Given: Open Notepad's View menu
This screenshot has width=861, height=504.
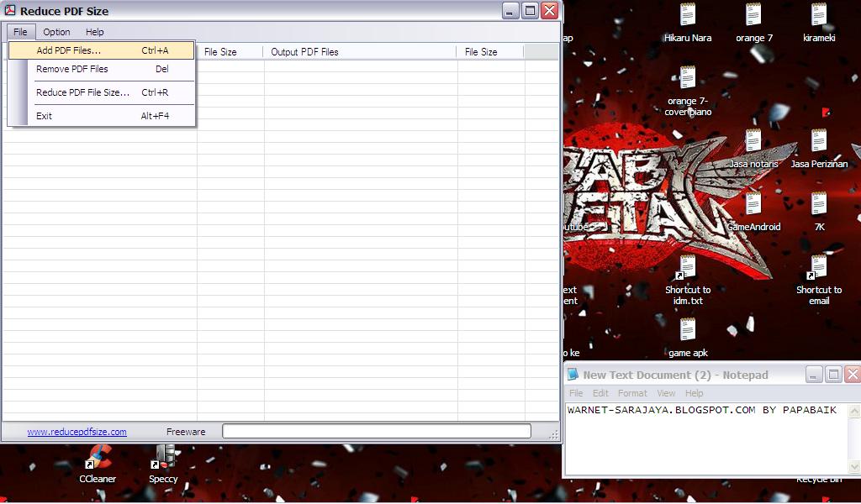Looking at the screenshot, I should 666,393.
